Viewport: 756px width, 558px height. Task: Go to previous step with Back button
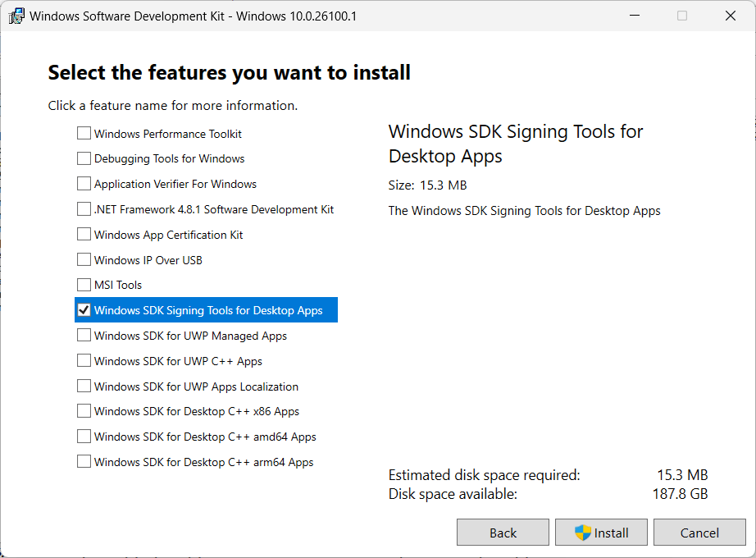503,533
